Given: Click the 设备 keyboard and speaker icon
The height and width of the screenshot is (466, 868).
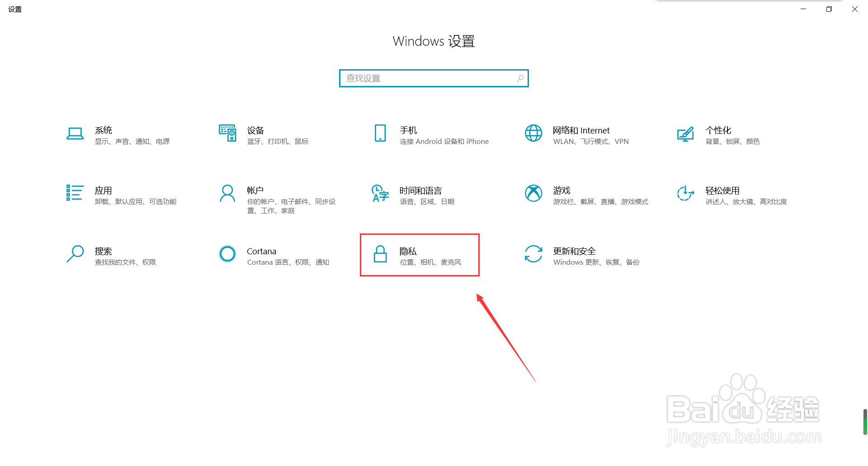Looking at the screenshot, I should tap(227, 133).
